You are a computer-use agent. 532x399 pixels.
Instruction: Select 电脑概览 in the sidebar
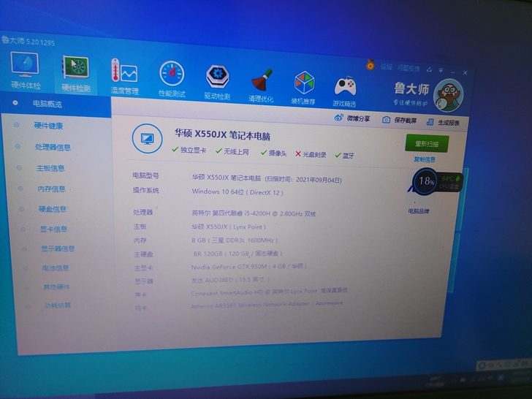pos(47,104)
